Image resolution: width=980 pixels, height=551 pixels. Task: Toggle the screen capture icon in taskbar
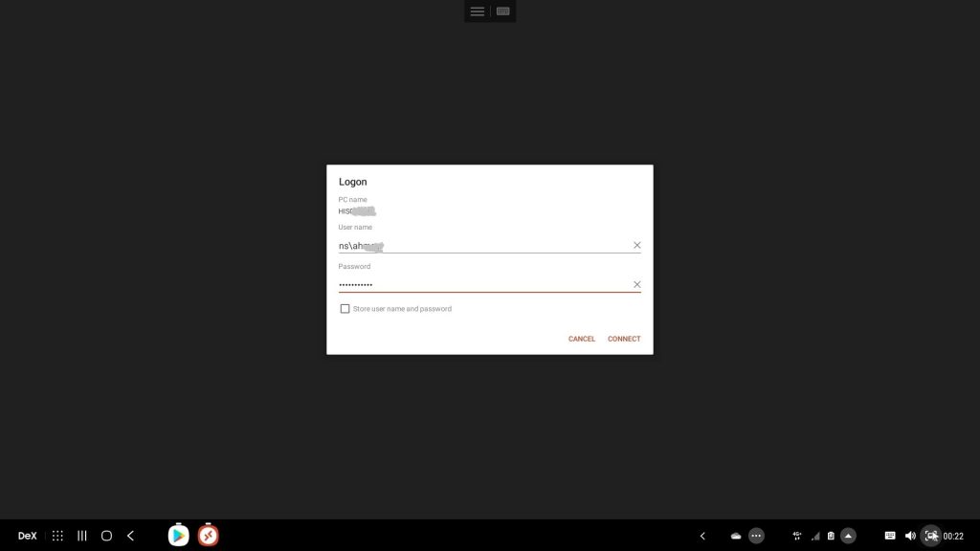[931, 536]
